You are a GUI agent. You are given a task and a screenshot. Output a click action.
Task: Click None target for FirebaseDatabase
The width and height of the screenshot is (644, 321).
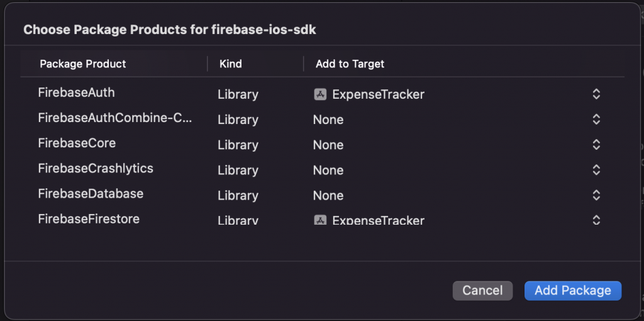tap(328, 195)
